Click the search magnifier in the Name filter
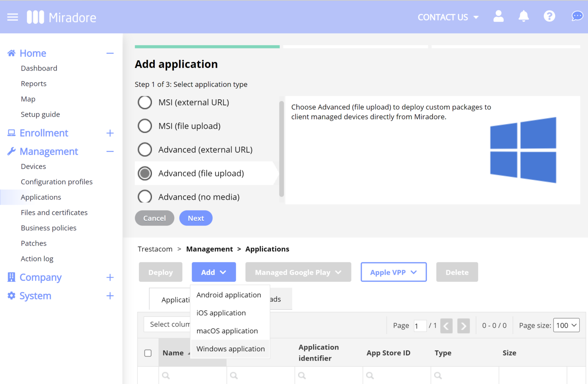Screen dimensions: 588x384 coord(166,376)
